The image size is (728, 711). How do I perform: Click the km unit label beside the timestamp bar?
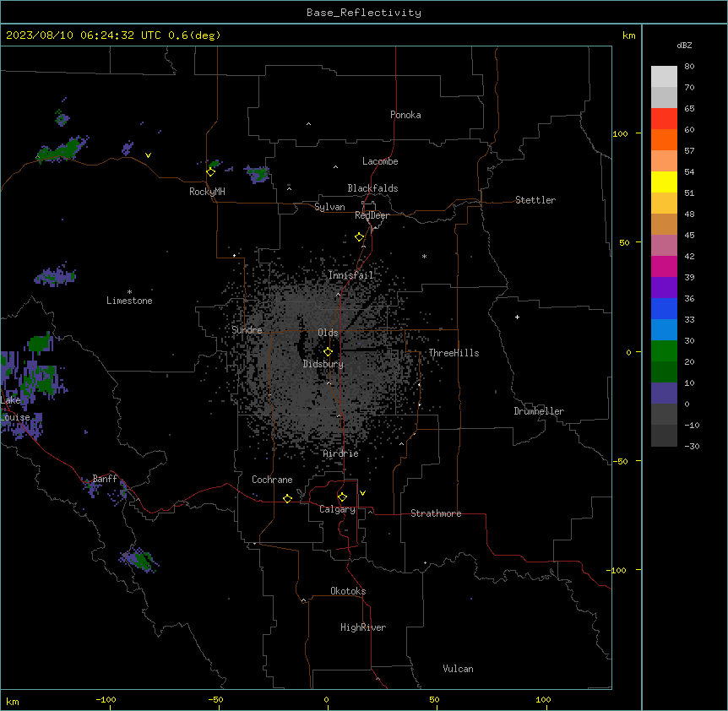[x=628, y=35]
